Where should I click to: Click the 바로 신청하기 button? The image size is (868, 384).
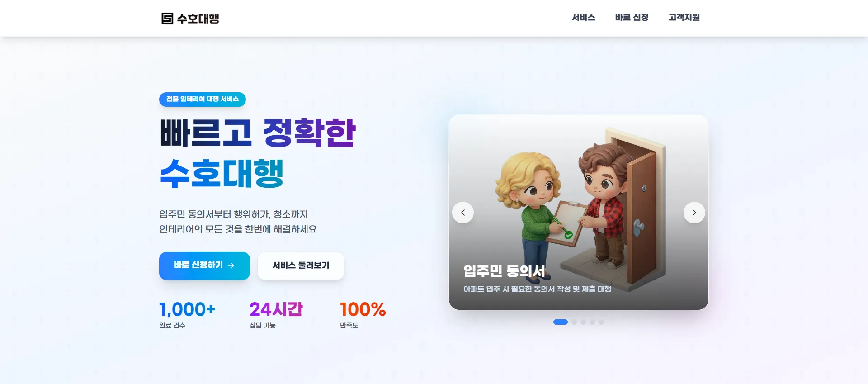[x=204, y=265]
